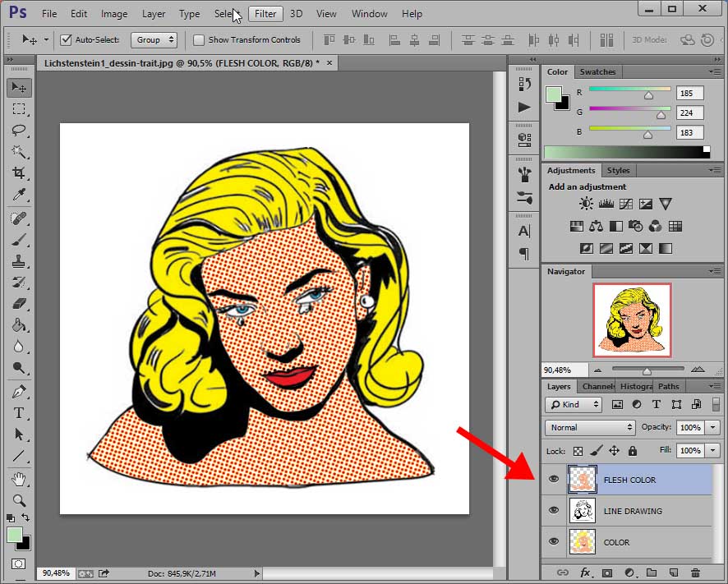
Task: Select the Line tool
Action: coord(19,456)
